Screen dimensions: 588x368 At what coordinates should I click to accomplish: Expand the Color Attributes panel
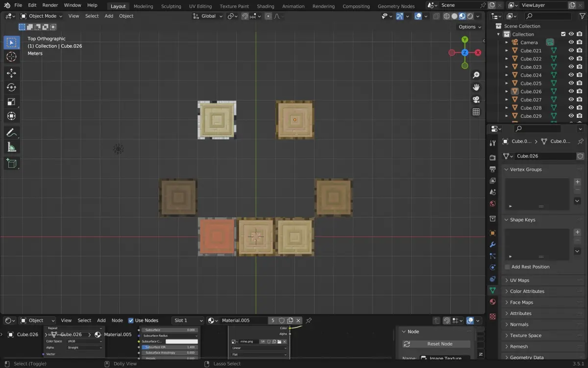(x=507, y=291)
